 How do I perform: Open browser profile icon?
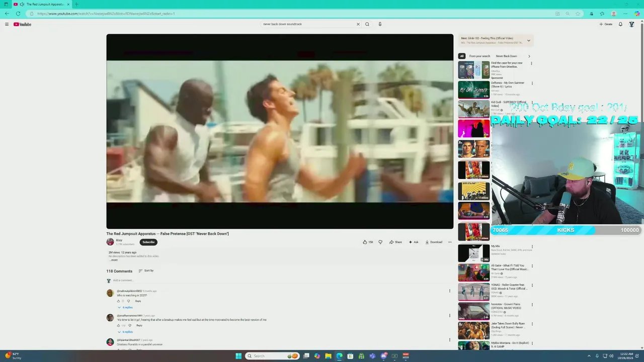[614, 14]
